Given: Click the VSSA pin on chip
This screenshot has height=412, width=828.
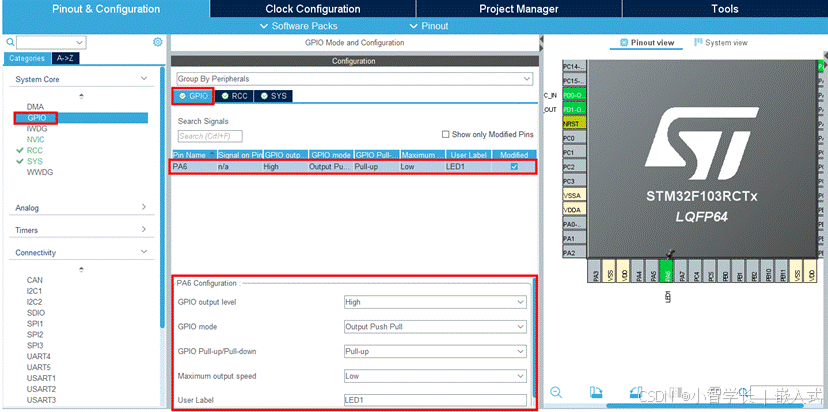Looking at the screenshot, I should [575, 195].
